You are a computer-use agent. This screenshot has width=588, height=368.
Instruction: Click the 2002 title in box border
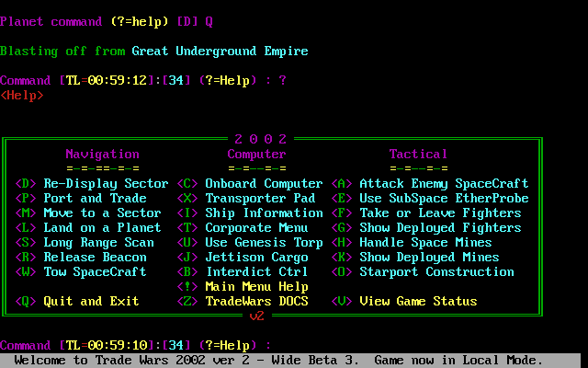pos(261,139)
